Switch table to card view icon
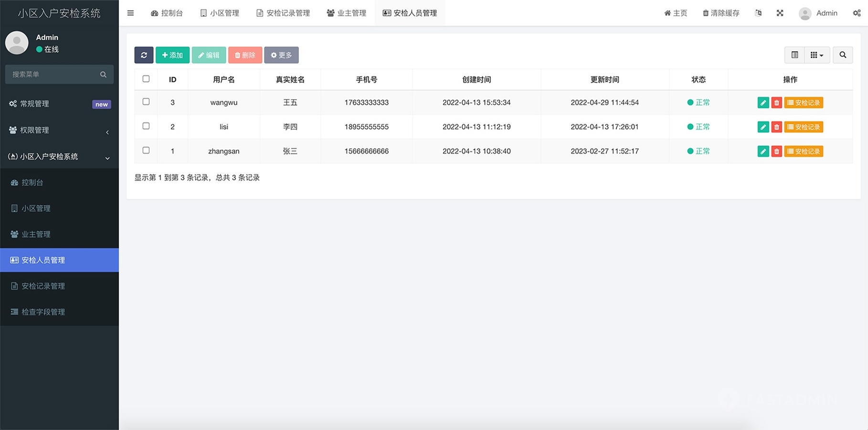Viewport: 868px width, 430px height. pos(794,55)
